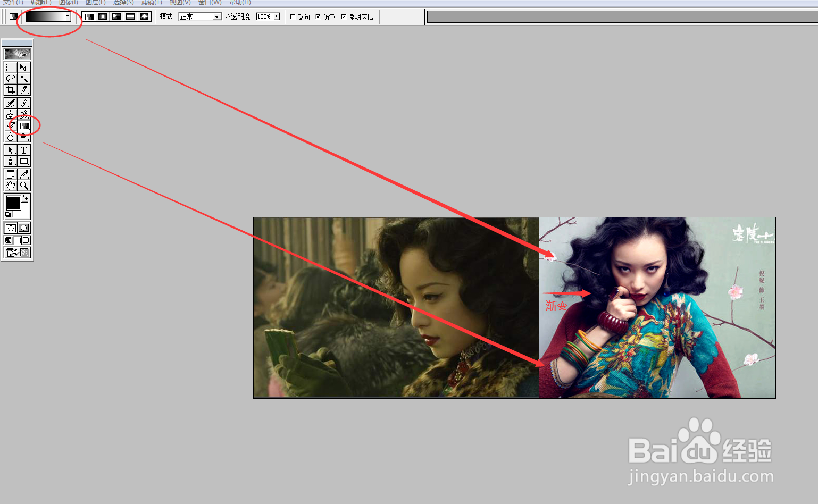Open the 图层(L) menu
Image resolution: width=818 pixels, height=504 pixels.
point(96,3)
